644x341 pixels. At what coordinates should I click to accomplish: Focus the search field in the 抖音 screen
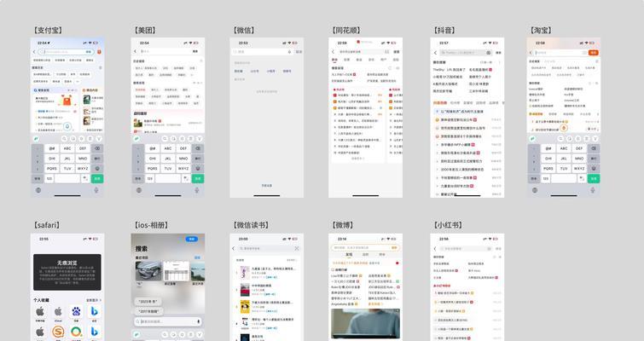click(x=466, y=53)
